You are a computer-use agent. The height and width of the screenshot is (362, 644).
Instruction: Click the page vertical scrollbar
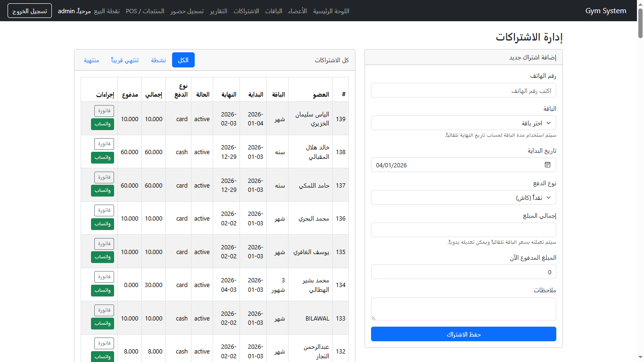[640, 189]
